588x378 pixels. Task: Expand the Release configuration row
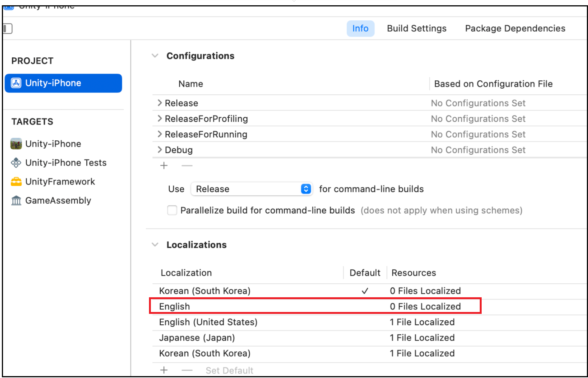(x=160, y=103)
